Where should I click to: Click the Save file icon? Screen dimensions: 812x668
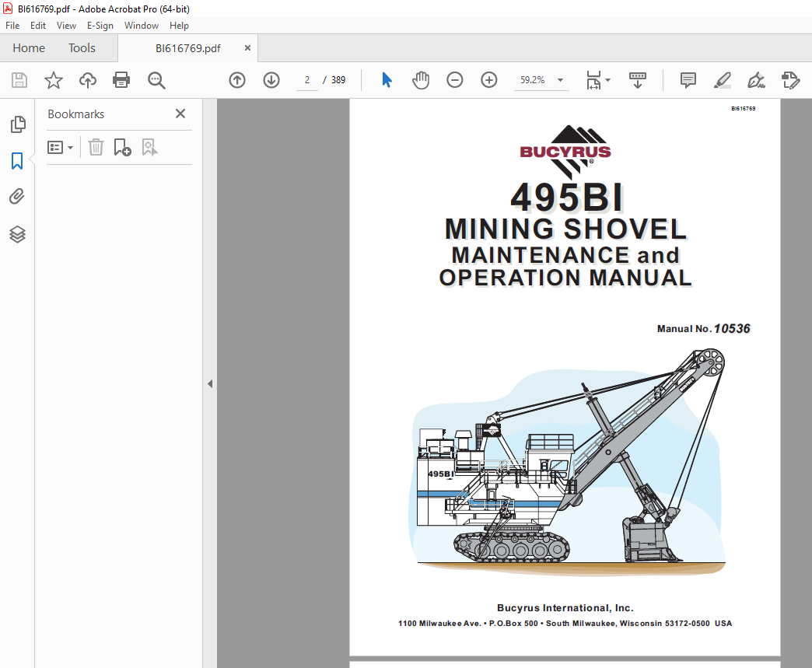[x=19, y=80]
